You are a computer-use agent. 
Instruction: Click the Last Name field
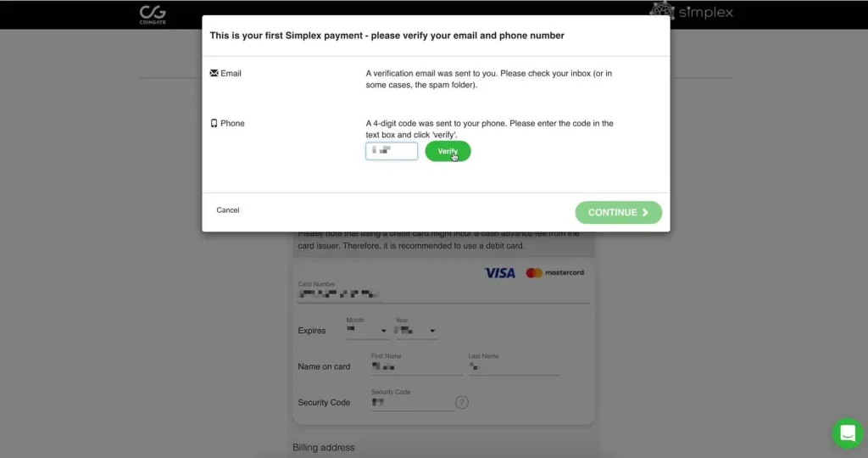click(x=514, y=367)
